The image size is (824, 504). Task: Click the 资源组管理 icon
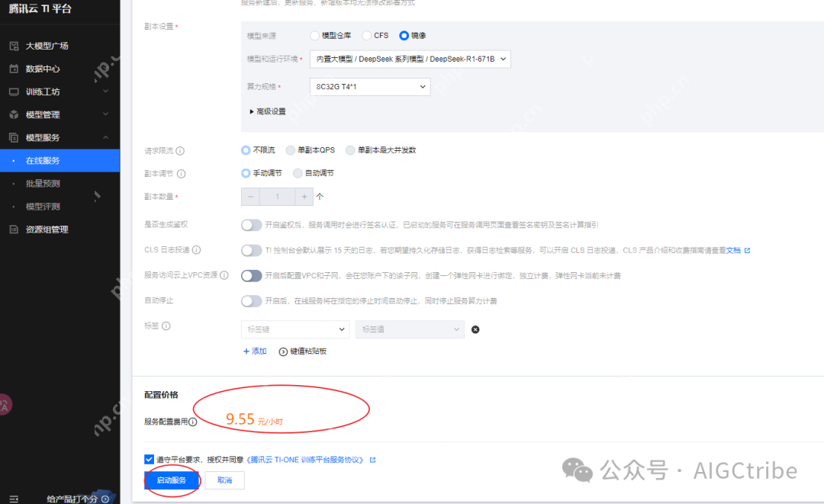tap(14, 230)
